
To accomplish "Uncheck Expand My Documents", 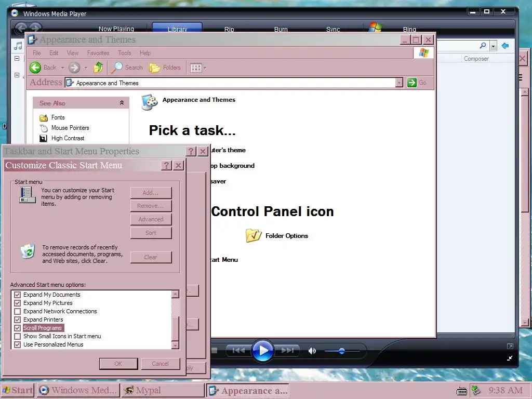I will tap(17, 295).
